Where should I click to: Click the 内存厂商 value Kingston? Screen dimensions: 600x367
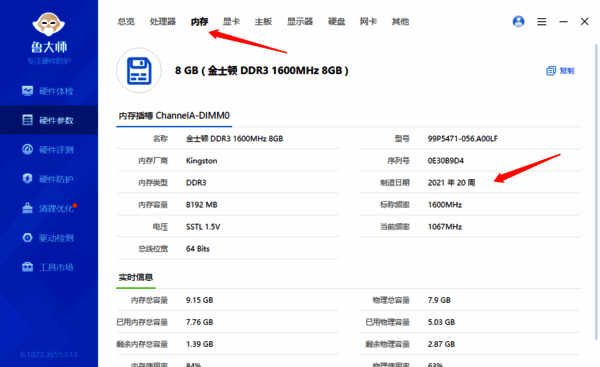coord(202,161)
